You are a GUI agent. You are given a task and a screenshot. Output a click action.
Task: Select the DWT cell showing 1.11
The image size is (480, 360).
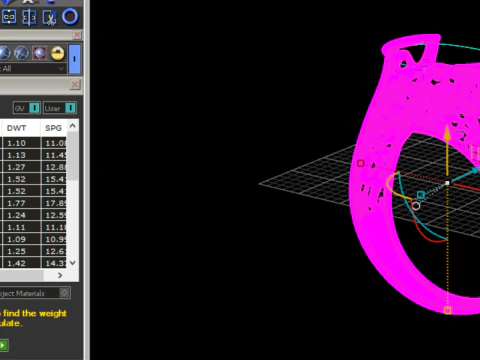(21, 227)
